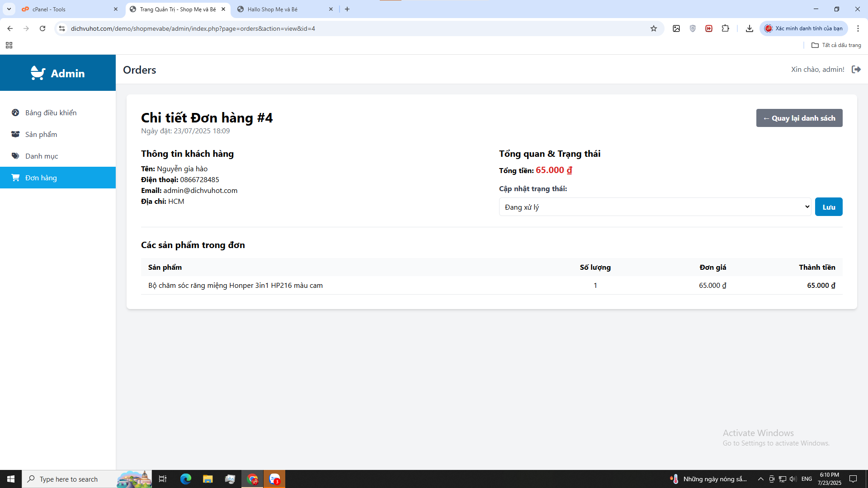Viewport: 868px width, 488px height.
Task: Open Chrome downloads icon
Action: click(749, 28)
